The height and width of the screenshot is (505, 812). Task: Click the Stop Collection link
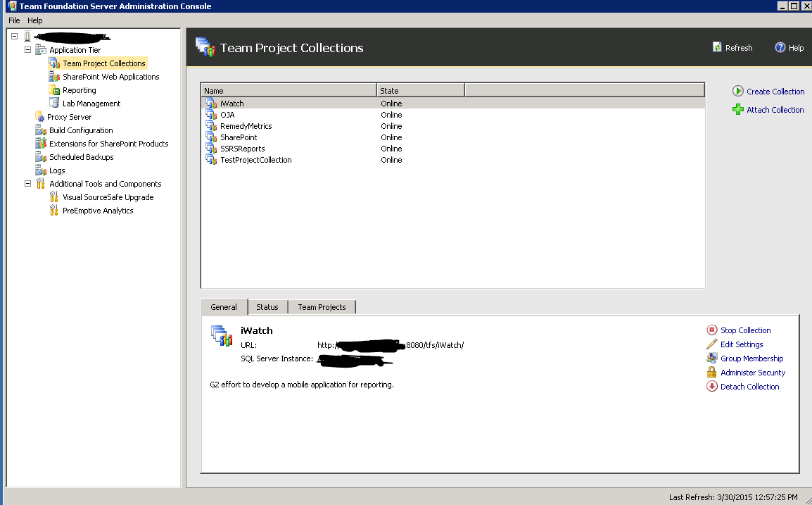(x=745, y=330)
